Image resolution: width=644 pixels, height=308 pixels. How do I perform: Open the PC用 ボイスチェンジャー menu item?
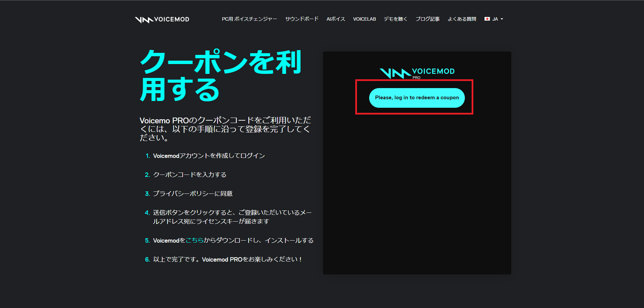[x=249, y=19]
